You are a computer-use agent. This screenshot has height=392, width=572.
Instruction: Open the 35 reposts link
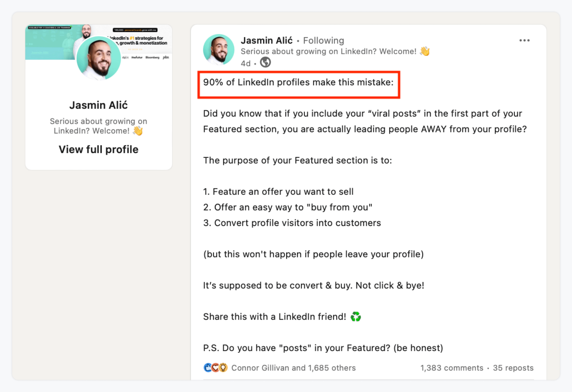coord(513,368)
